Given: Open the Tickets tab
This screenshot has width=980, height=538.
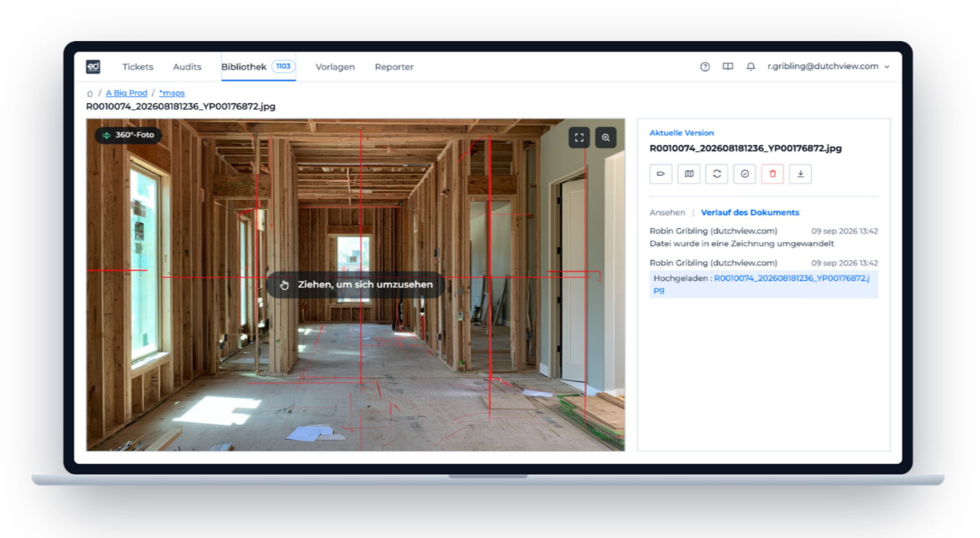Looking at the screenshot, I should (138, 66).
